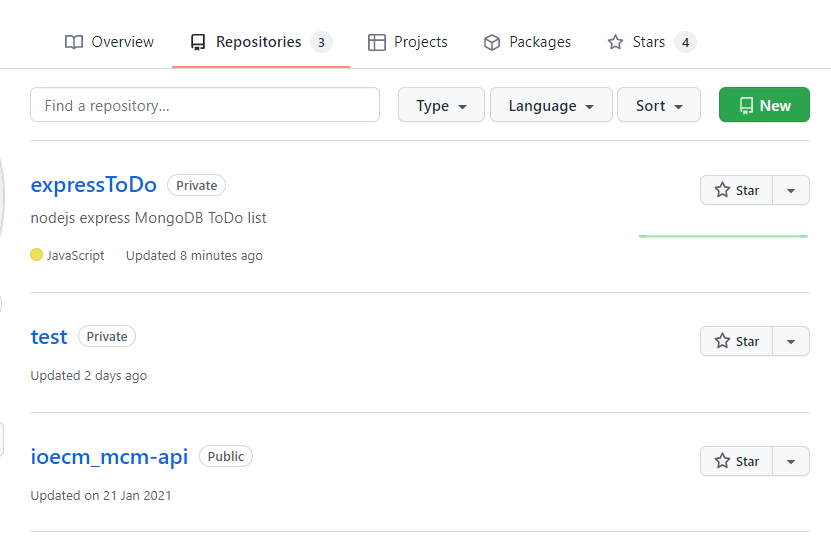Open the Language filter dropdown
Viewport: 831px width, 557px height.
click(x=551, y=105)
